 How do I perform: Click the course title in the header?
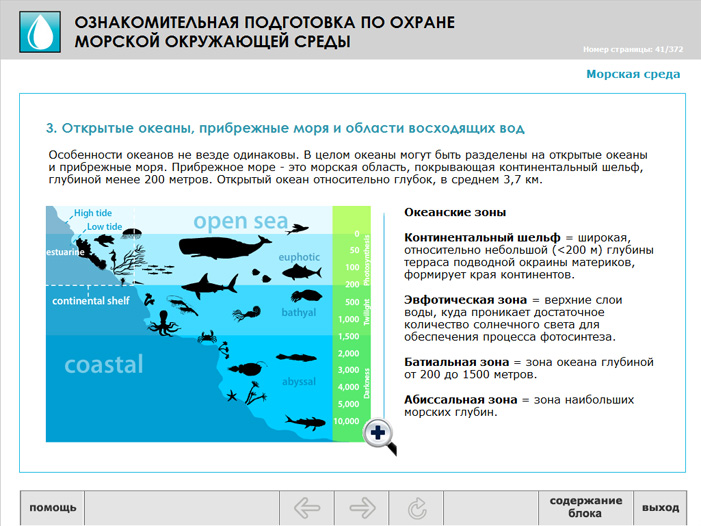(264, 32)
